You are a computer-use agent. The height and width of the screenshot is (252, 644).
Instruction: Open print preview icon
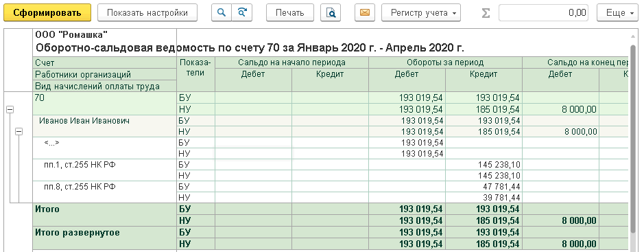click(331, 13)
